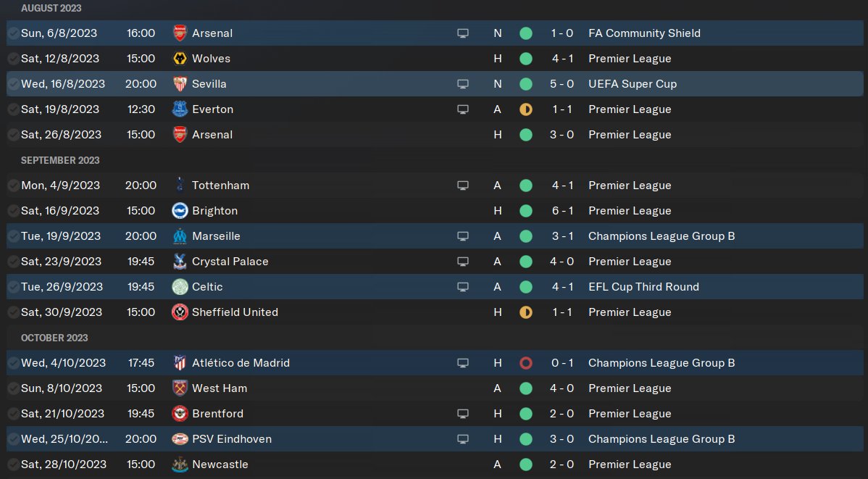Open the Atlético de Madrid team link
Image resolution: width=868 pixels, height=479 pixels.
click(x=241, y=363)
